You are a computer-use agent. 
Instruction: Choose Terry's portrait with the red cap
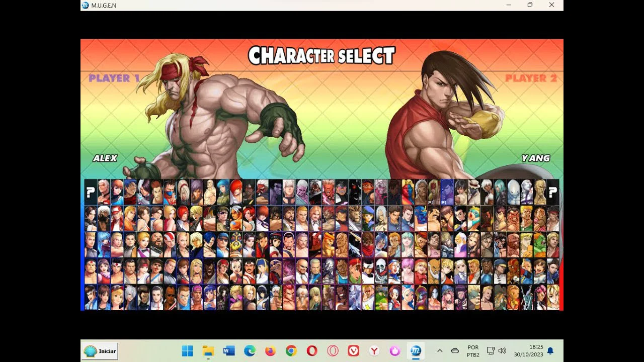point(117,219)
